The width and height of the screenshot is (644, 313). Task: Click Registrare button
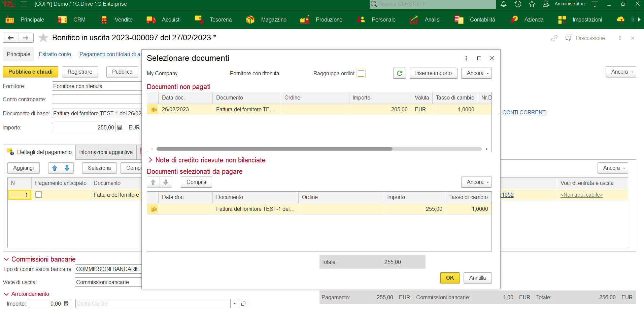(80, 72)
